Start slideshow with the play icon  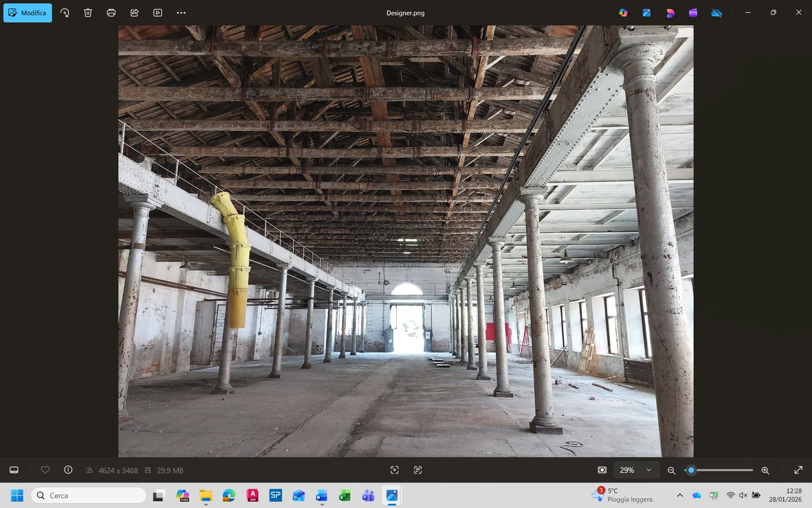(158, 13)
